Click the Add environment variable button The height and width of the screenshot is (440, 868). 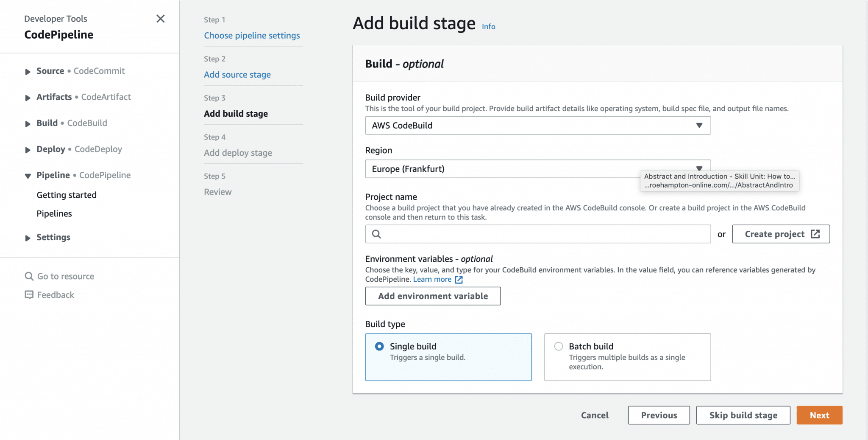[433, 296]
